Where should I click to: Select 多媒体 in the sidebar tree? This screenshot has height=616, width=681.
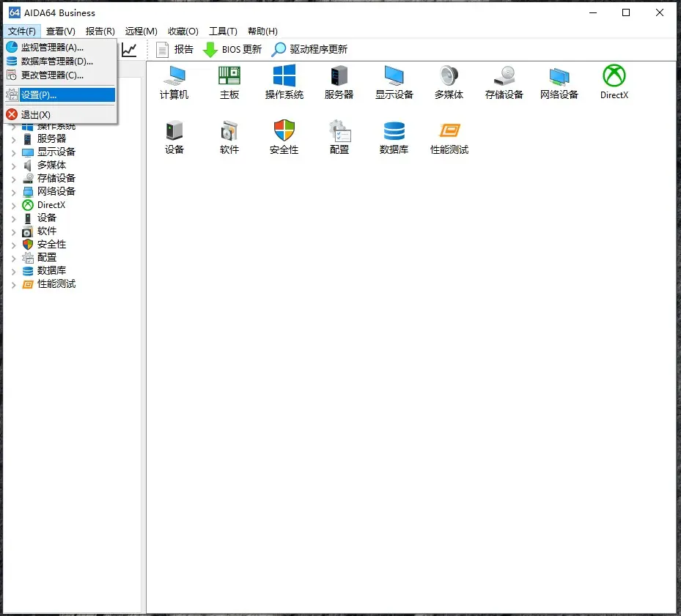coord(52,165)
